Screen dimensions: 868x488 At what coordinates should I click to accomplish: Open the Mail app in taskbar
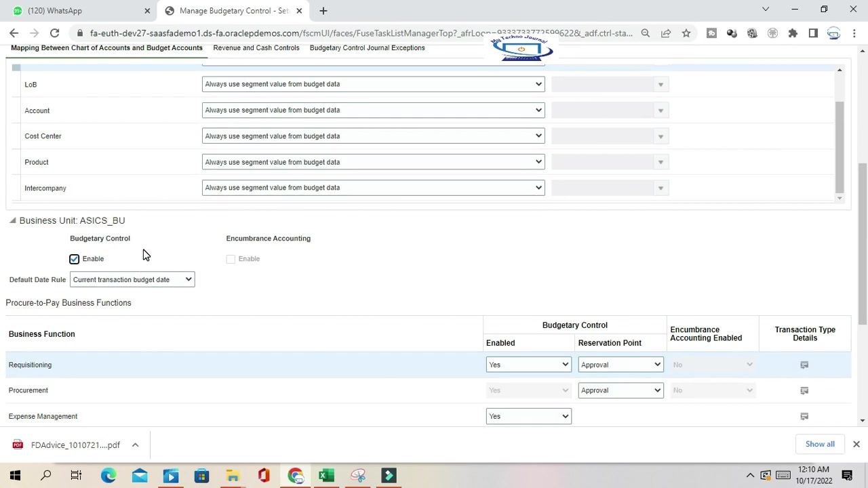140,475
